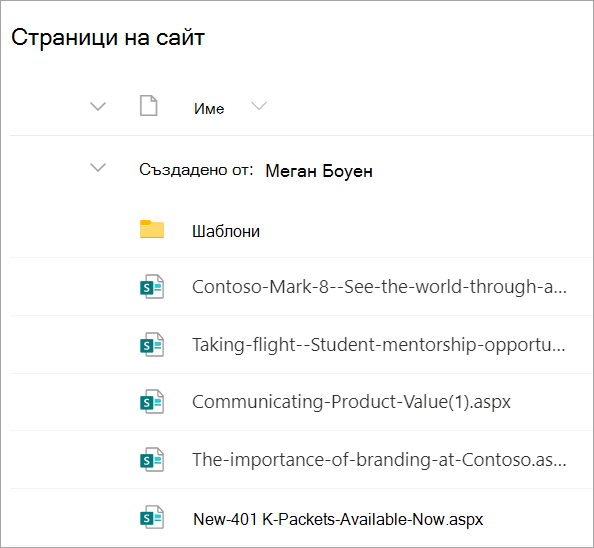Image resolution: width=594 pixels, height=548 pixels.
Task: Open New-401 K-Packets-Available-Now.aspx
Action: [338, 519]
